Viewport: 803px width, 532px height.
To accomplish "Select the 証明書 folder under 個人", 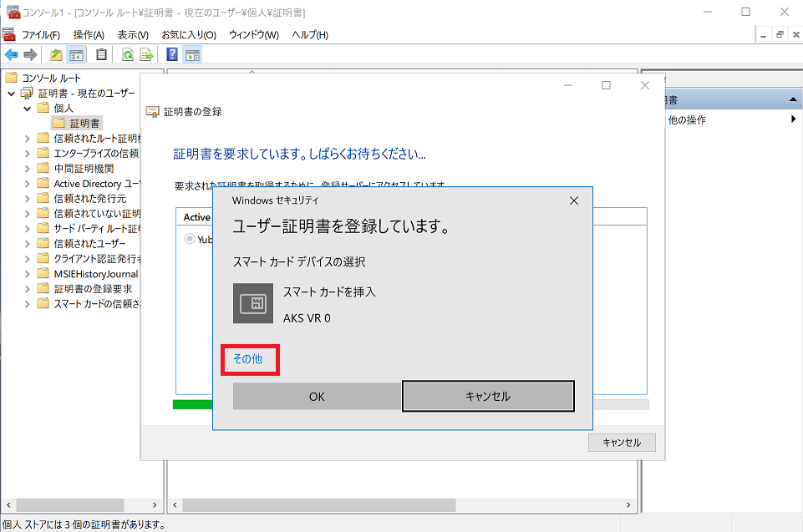I will [84, 123].
